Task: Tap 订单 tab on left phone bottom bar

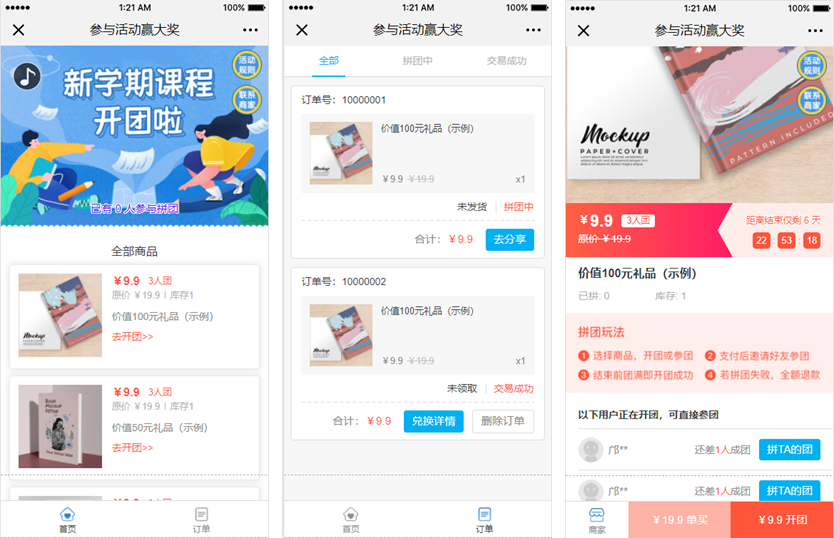Action: click(201, 520)
